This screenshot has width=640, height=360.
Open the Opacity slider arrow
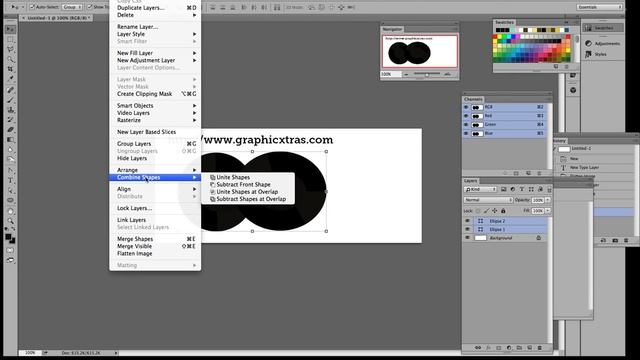(548, 200)
